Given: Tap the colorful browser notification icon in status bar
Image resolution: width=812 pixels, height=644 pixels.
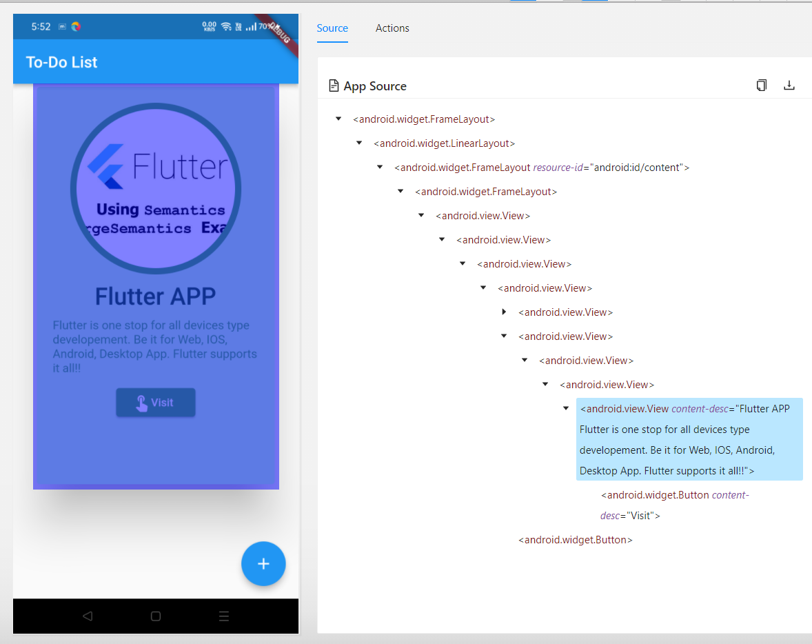Looking at the screenshot, I should (x=76, y=26).
